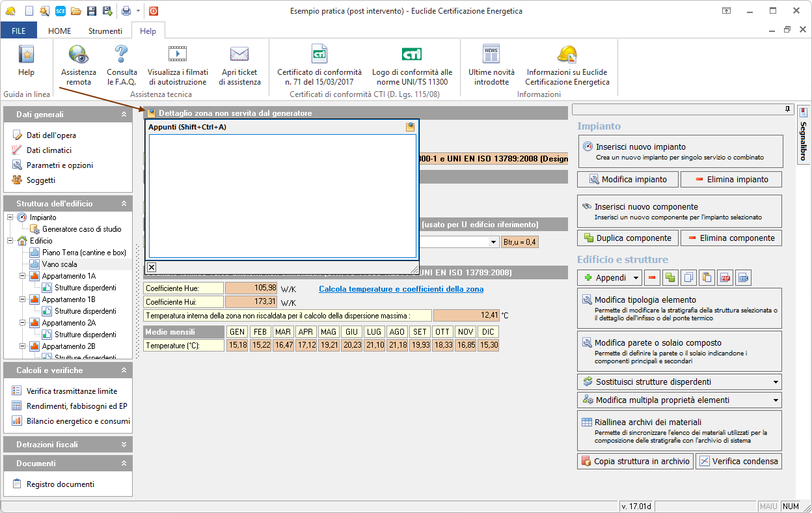This screenshot has width=812, height=513.
Task: Open the Appendi dropdown arrow
Action: pos(637,278)
